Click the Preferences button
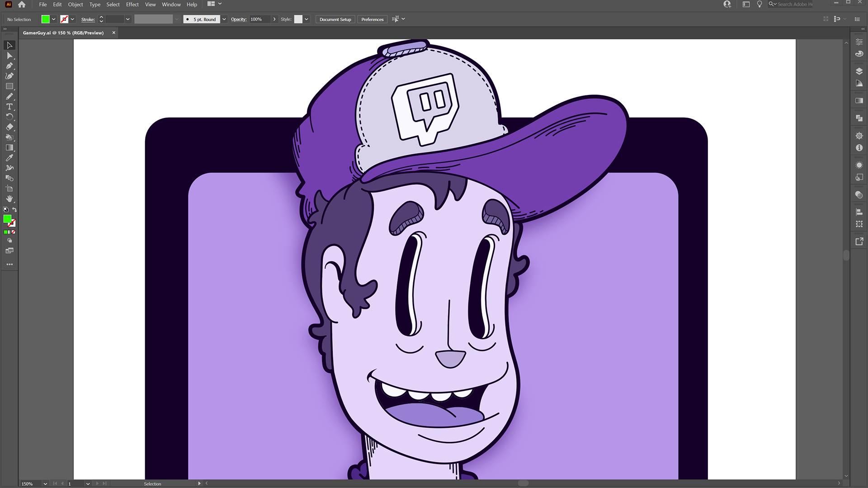 (x=373, y=19)
